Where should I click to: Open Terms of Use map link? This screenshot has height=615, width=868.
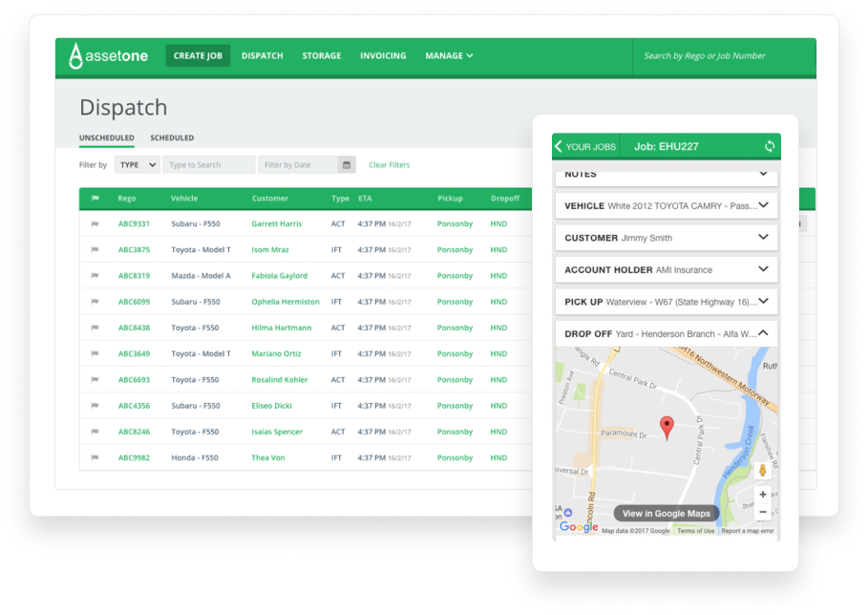[696, 531]
